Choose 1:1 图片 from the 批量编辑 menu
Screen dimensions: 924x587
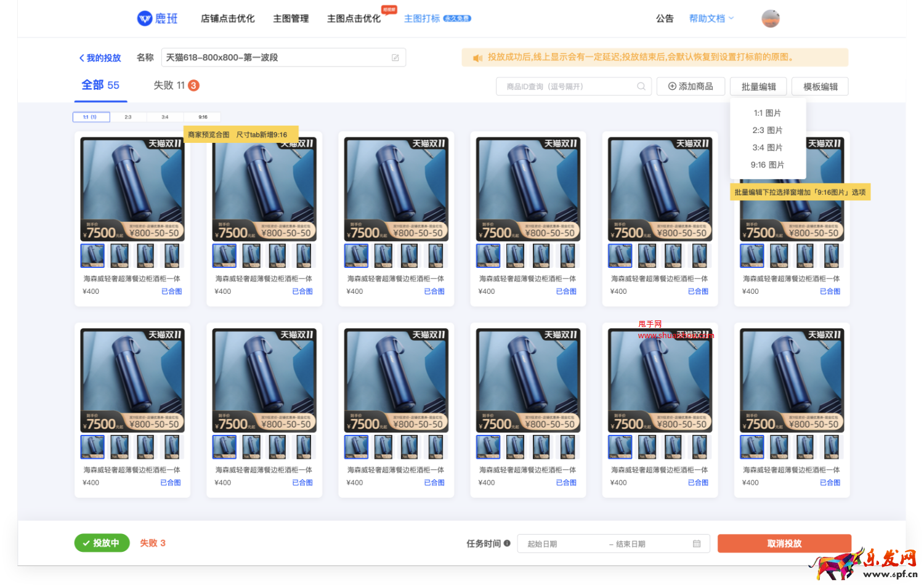(768, 113)
